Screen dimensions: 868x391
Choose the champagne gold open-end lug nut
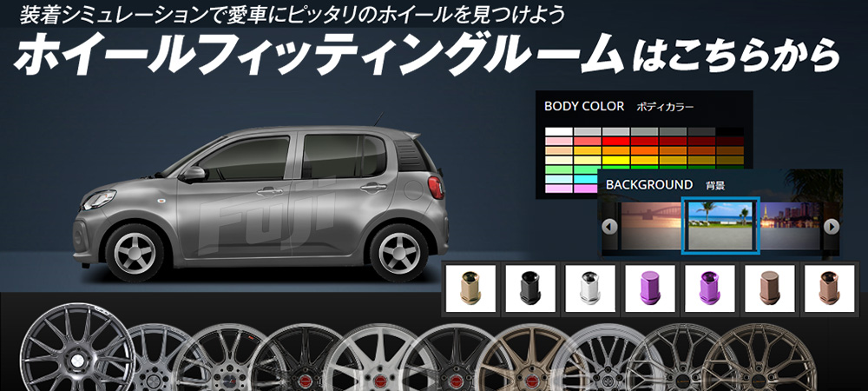tap(470, 288)
